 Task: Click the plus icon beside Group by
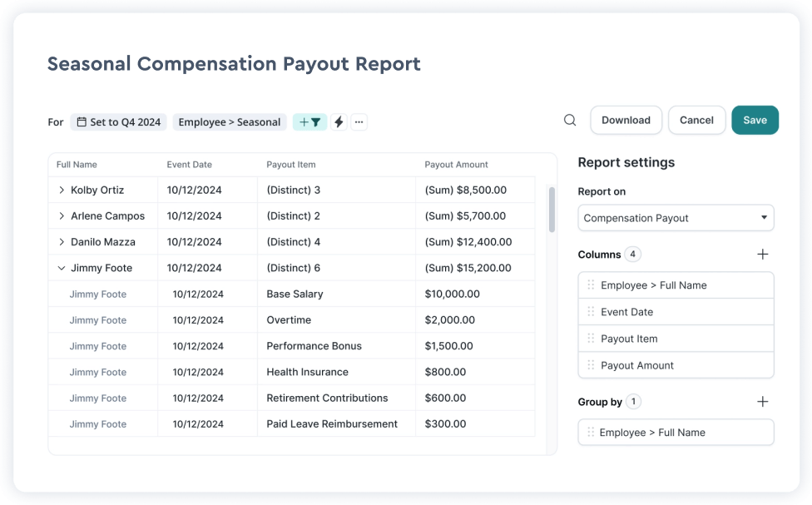pos(762,402)
